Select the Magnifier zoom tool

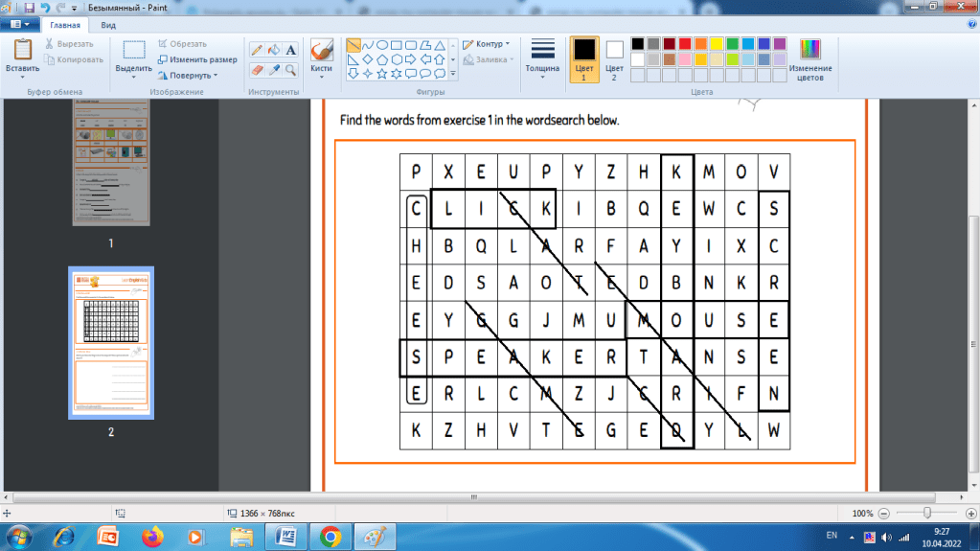click(x=291, y=70)
